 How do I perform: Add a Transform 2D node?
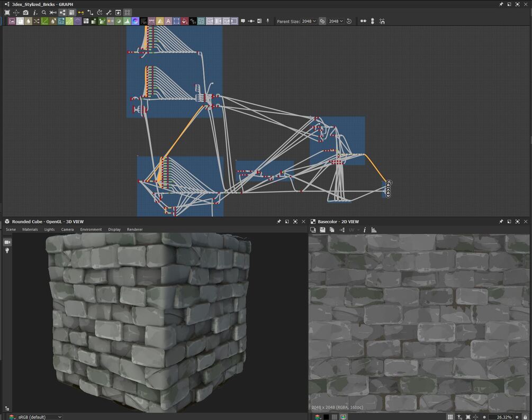pyautogui.click(x=176, y=21)
